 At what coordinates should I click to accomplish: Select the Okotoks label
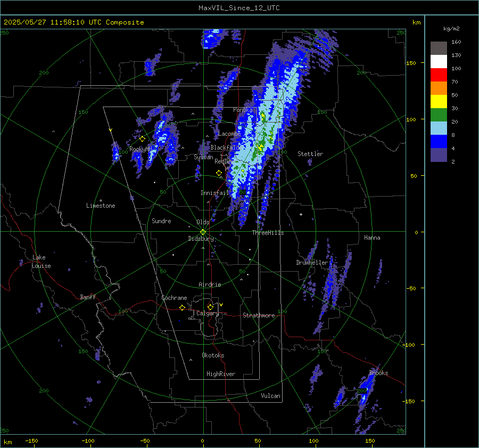click(213, 355)
